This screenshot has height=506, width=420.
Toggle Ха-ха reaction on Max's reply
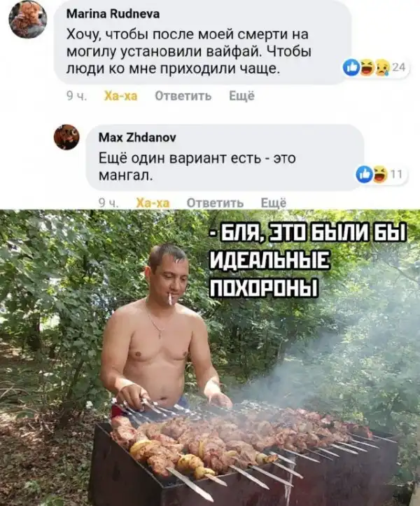click(x=153, y=203)
